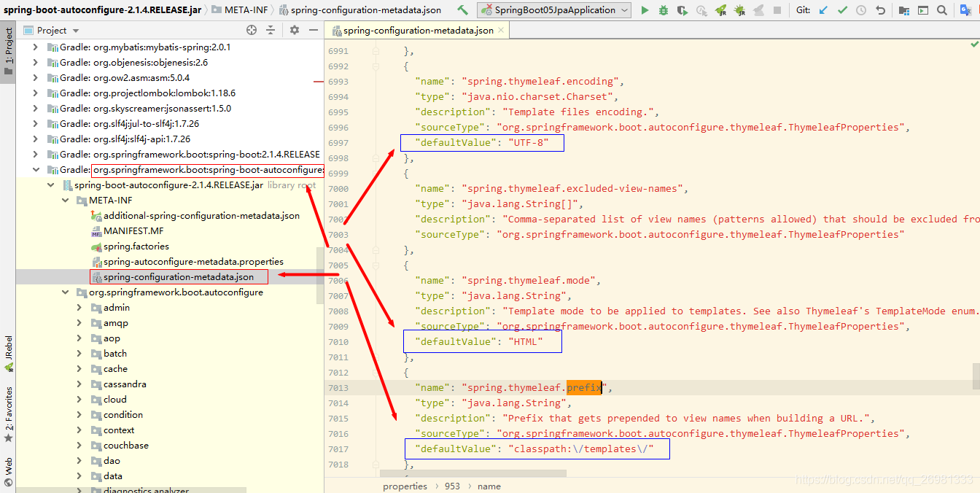Click the Git revert/rollback arrow icon
This screenshot has width=980, height=493.
(x=880, y=10)
